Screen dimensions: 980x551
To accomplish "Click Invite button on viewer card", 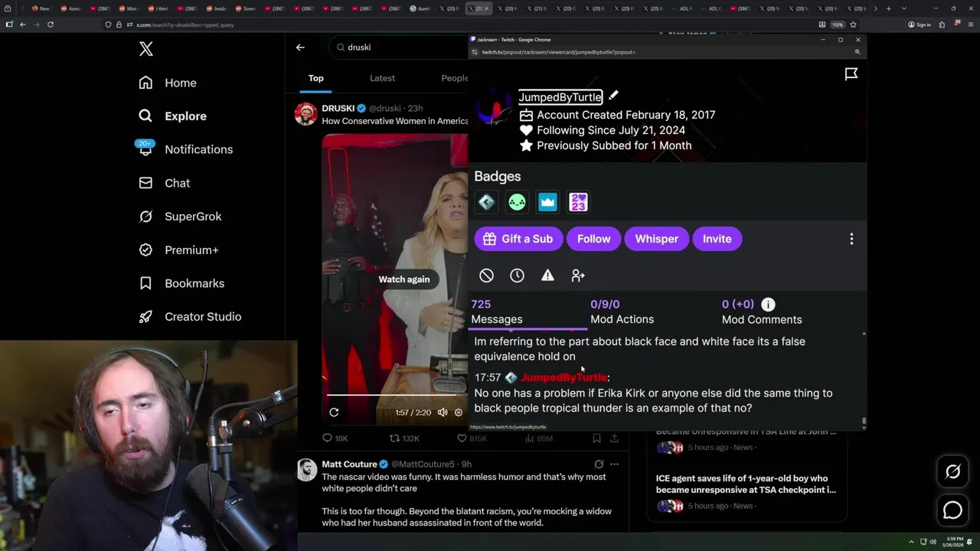I will tap(717, 239).
